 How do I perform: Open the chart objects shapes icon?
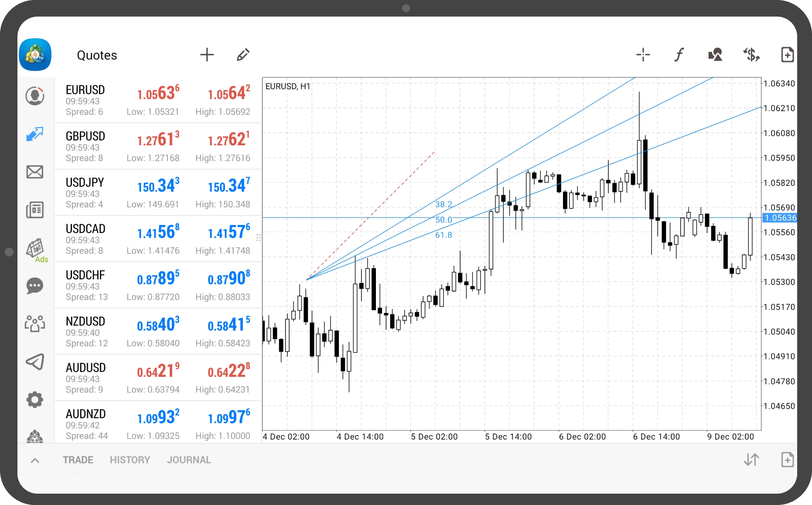[x=715, y=55]
